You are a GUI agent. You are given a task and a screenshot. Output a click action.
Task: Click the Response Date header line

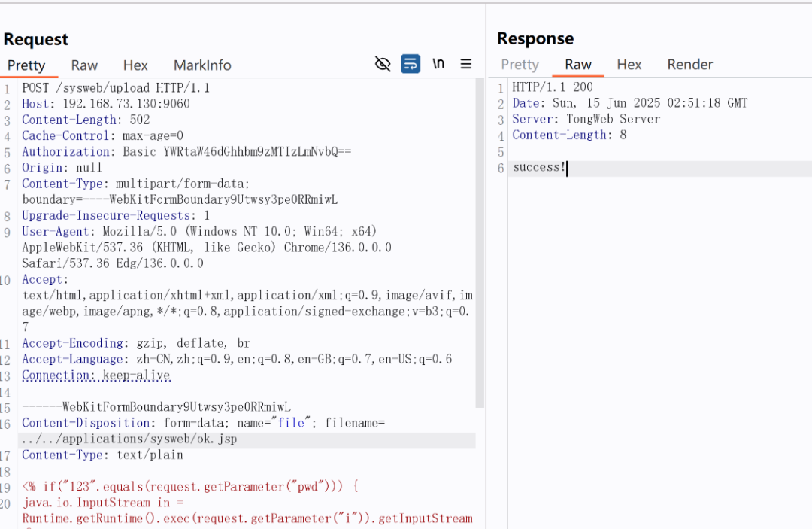point(630,103)
